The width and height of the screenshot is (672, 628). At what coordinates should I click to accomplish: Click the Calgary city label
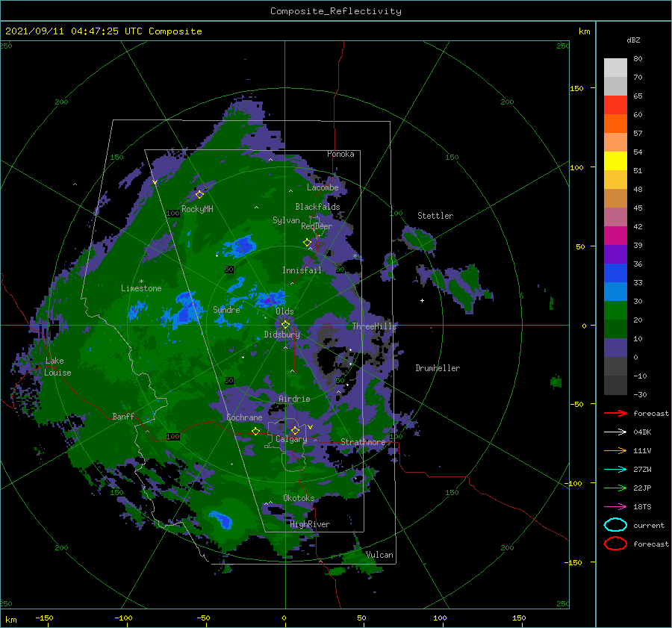[x=291, y=439]
